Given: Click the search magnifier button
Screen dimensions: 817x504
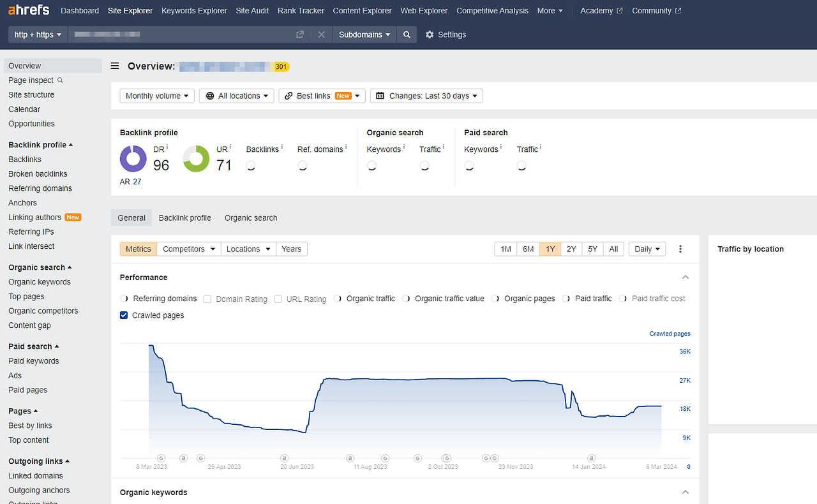Looking at the screenshot, I should 407,34.
